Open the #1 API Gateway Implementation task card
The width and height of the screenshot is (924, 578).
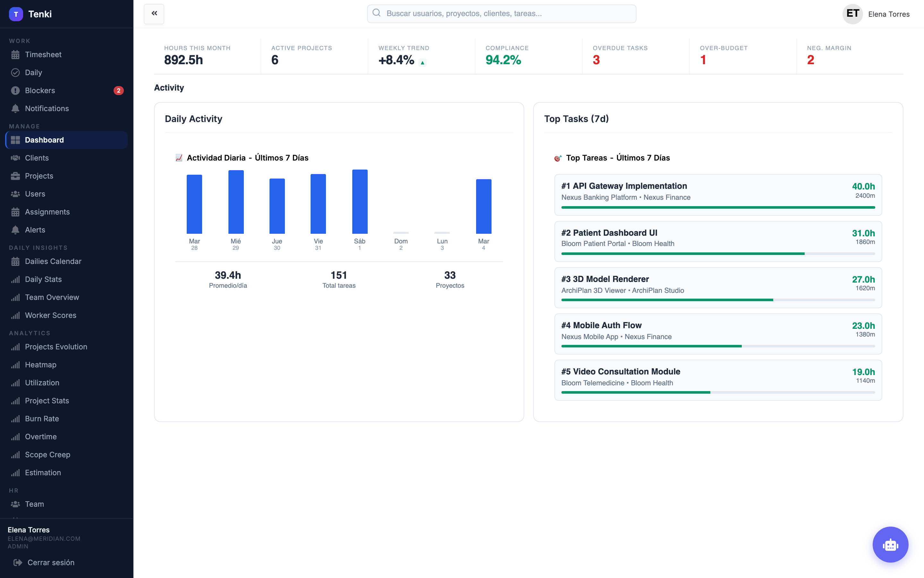(x=718, y=195)
